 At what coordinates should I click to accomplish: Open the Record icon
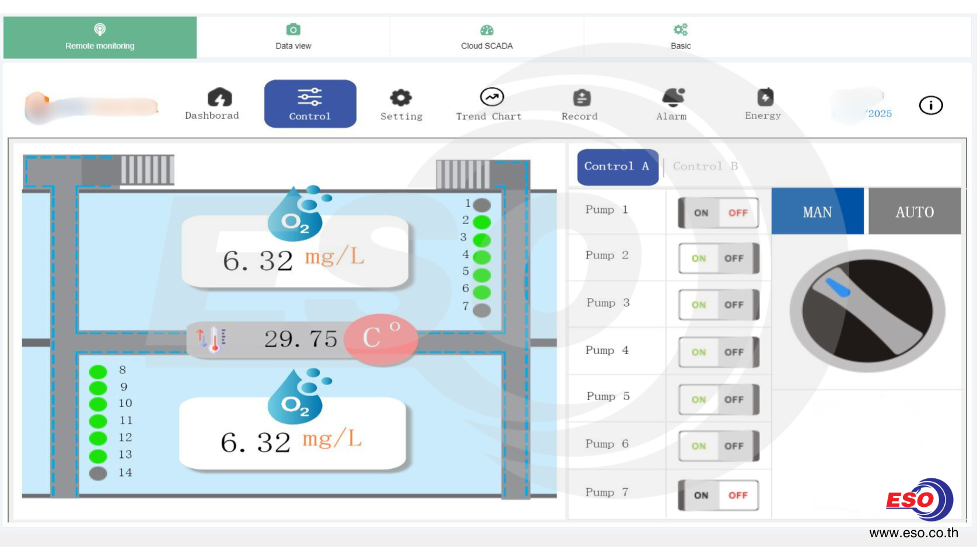(581, 97)
